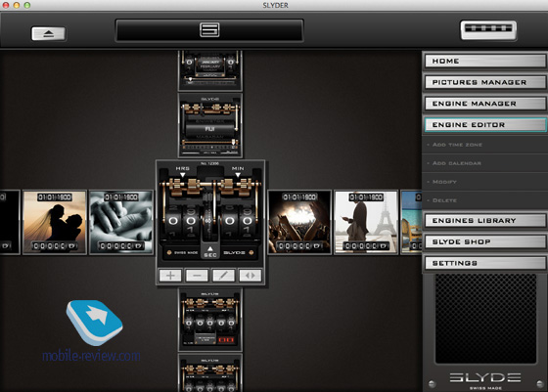Open Engines Library
548x392 pixels.
coord(485,221)
